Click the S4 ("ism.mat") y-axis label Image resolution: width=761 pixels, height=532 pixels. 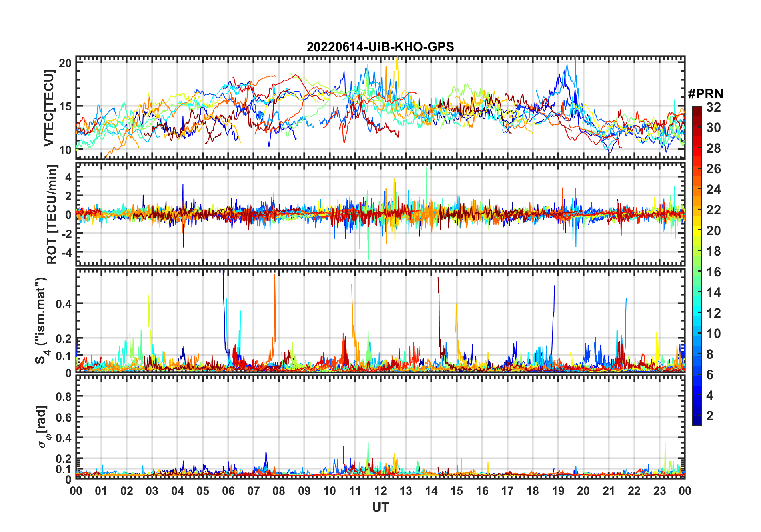pyautogui.click(x=42, y=320)
